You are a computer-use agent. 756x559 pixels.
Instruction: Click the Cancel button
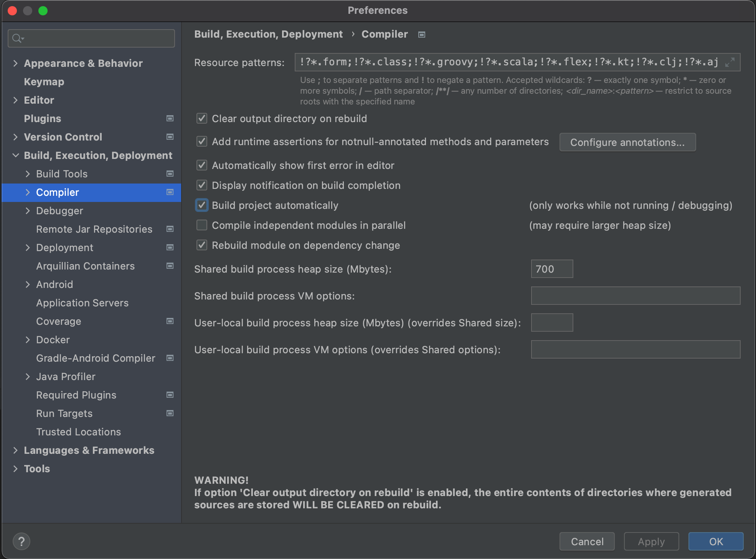pos(587,541)
